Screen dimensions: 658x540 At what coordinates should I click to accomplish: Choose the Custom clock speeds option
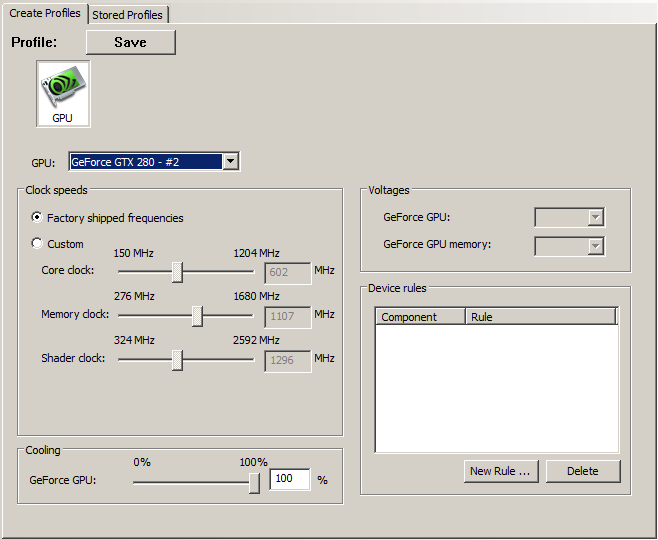click(57, 244)
